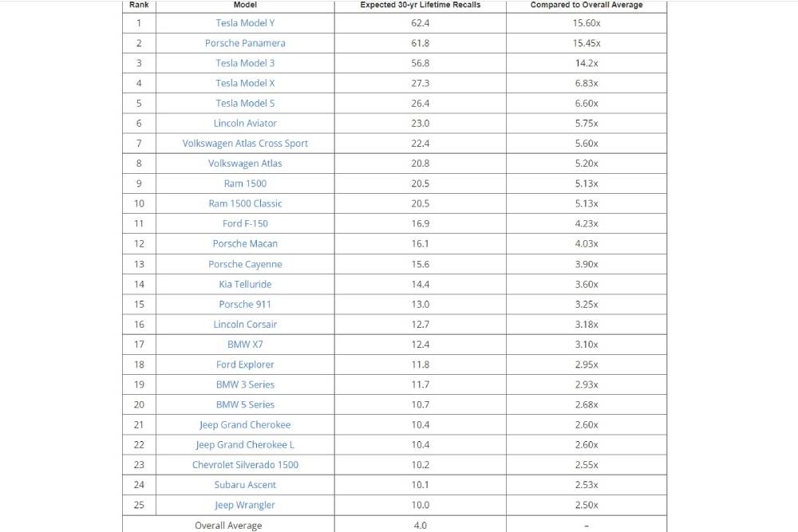Open the Chevrolet Silverado 1500 link
The image size is (798, 532).
tap(245, 464)
